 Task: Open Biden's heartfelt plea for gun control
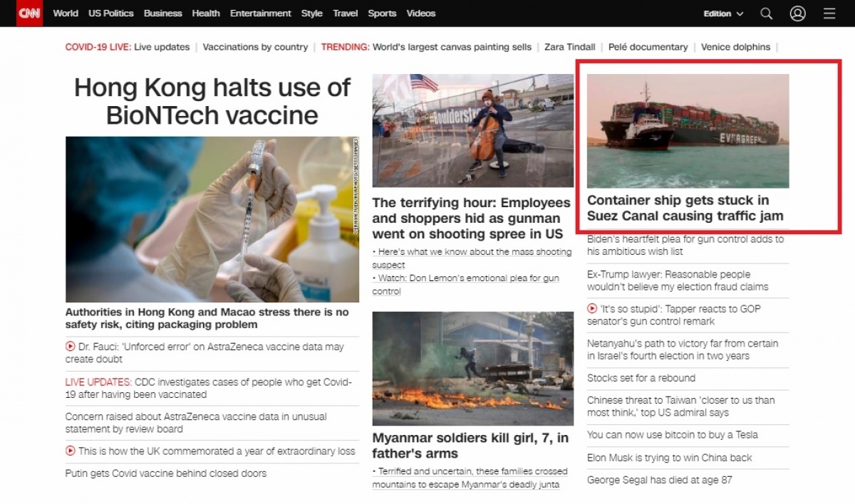point(685,245)
